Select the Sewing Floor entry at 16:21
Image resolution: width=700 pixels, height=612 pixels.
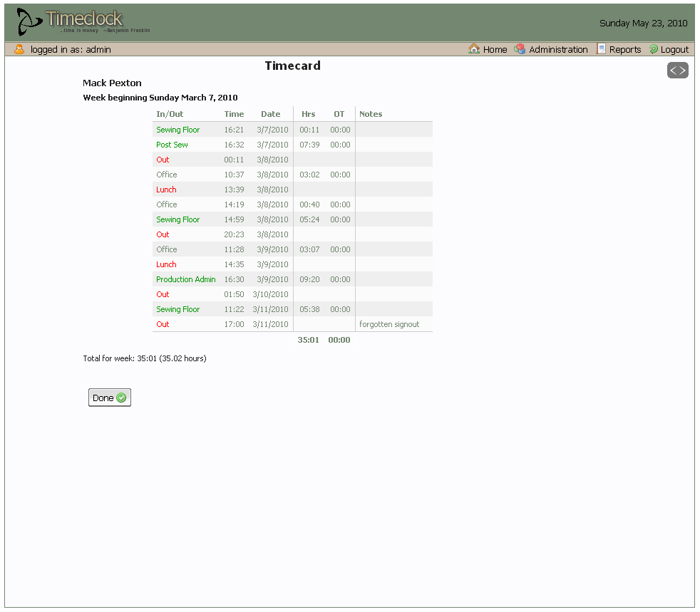(x=177, y=130)
